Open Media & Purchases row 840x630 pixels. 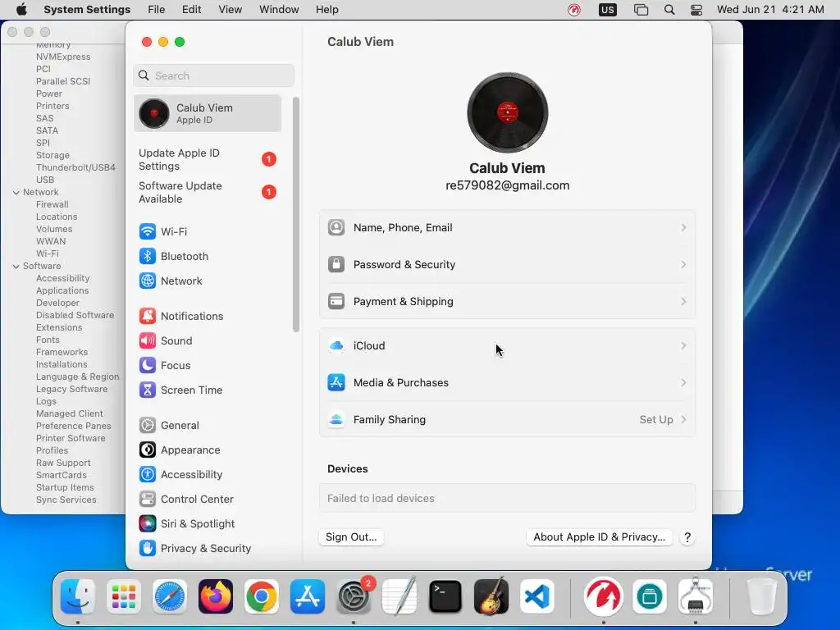507,383
